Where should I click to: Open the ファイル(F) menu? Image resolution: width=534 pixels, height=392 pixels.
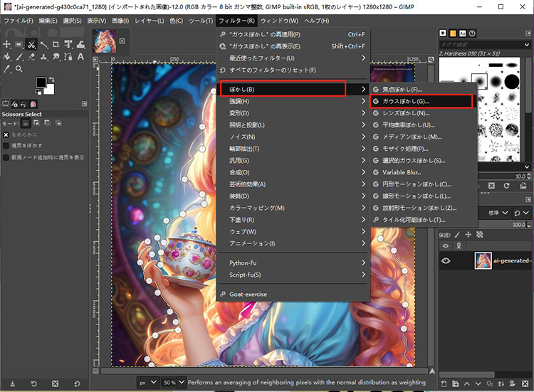19,21
